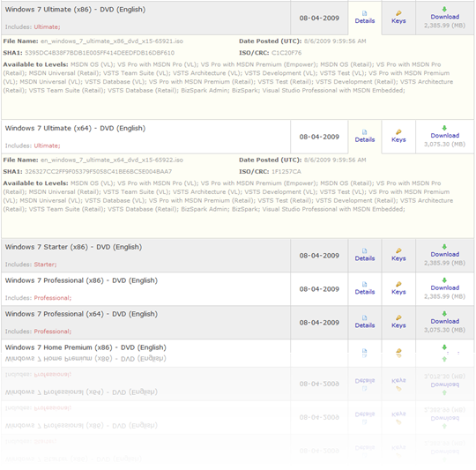476x470 pixels.
Task: Download Windows 7 Professional x64 DVD
Action: (x=444, y=317)
